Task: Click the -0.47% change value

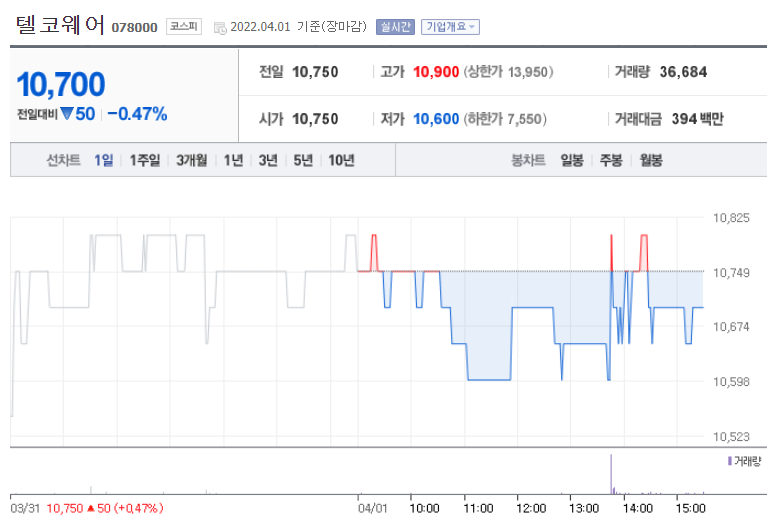Action: click(137, 114)
